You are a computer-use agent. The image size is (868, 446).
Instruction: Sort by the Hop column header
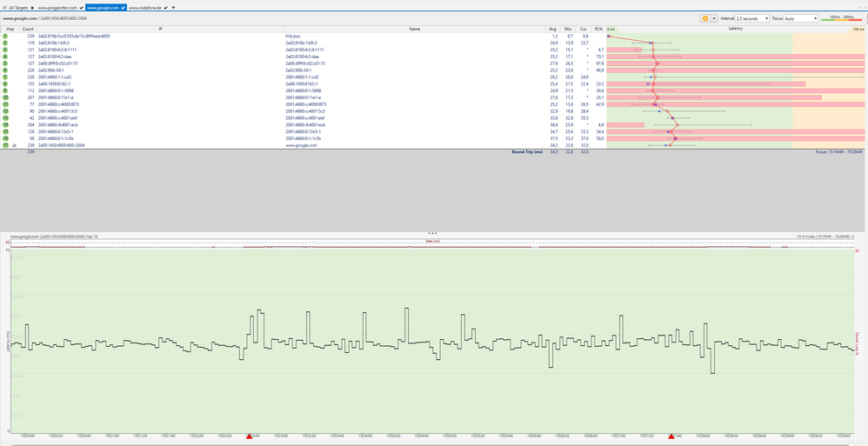(10, 29)
